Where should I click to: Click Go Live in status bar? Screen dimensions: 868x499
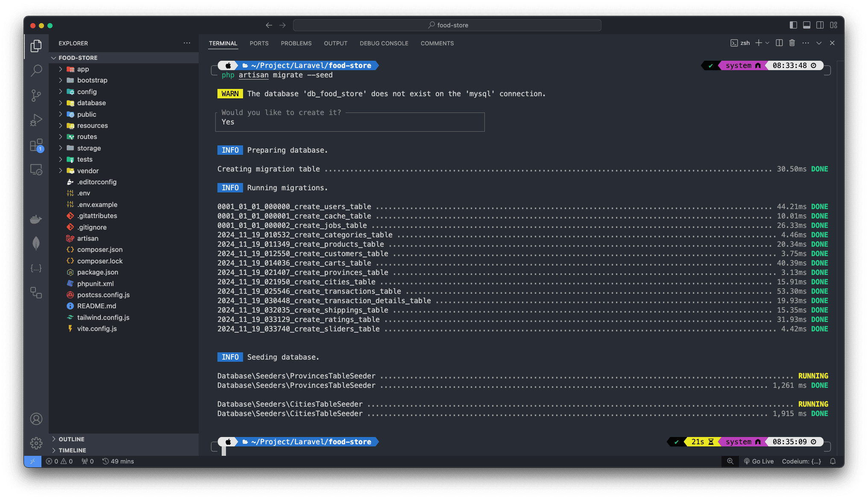click(x=759, y=461)
